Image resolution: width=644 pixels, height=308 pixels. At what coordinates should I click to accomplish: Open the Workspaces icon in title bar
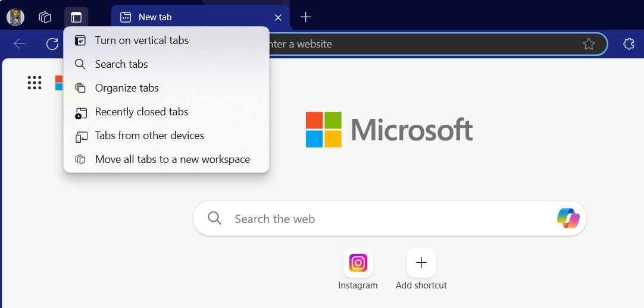tap(45, 17)
